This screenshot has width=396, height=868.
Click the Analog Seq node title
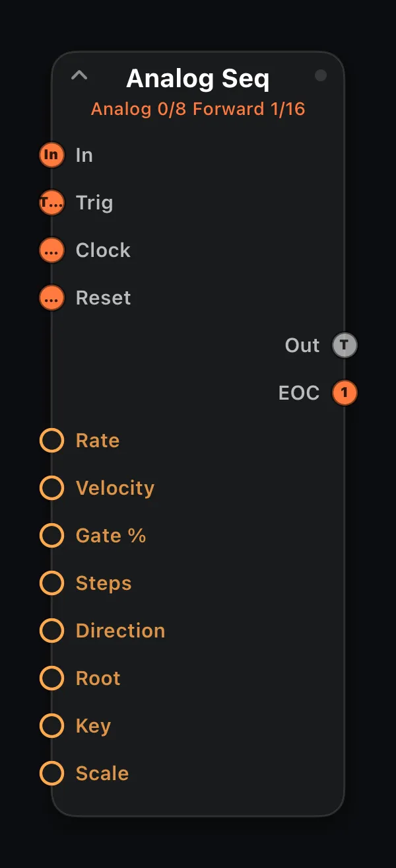click(x=198, y=79)
